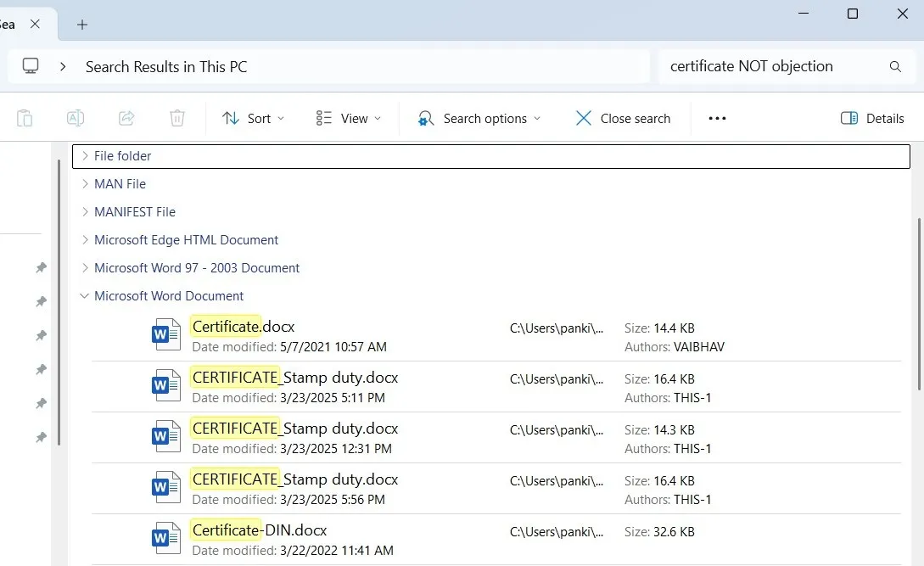Open a new File Explorer tab
This screenshot has width=924, height=566.
coord(81,25)
